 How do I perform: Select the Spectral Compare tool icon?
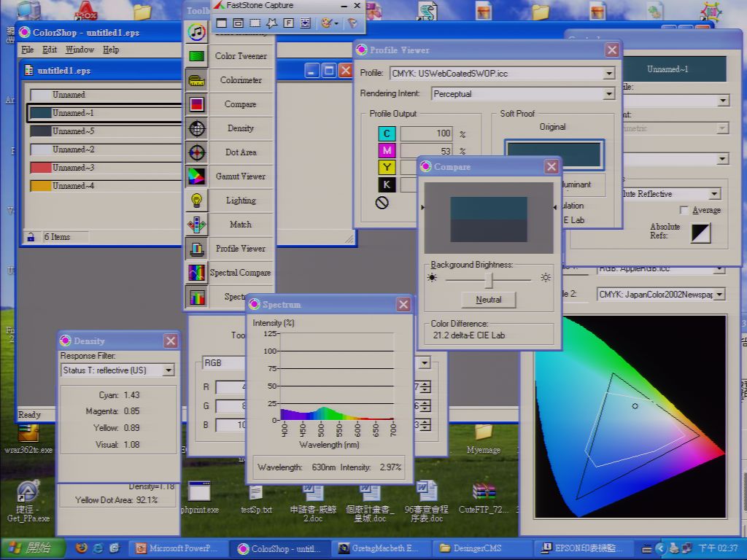point(197,273)
